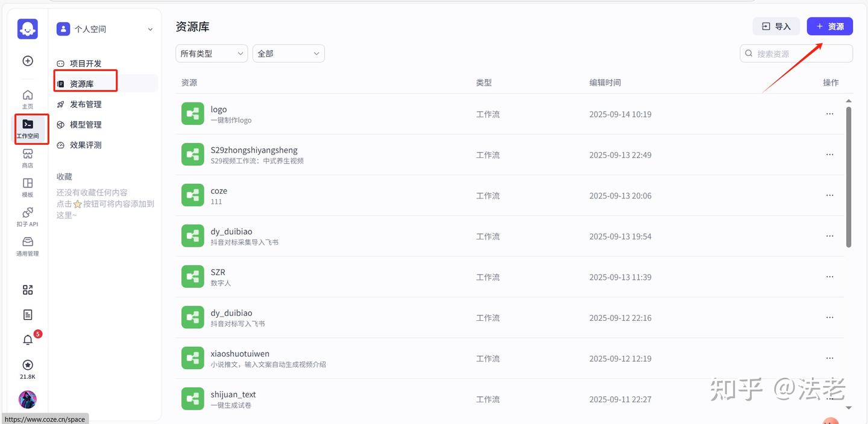
Task: Click the xiaoshuotuiwen workflow icon
Action: pos(193,358)
